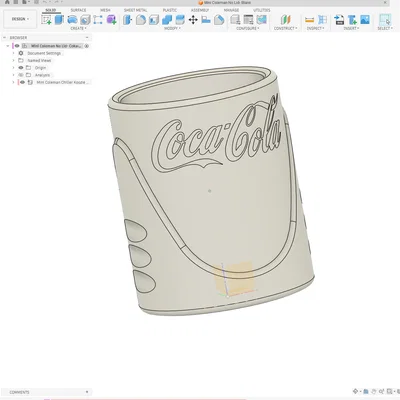The height and width of the screenshot is (400, 400).
Task: Open the Configure parameters icon
Action: tap(235, 20)
